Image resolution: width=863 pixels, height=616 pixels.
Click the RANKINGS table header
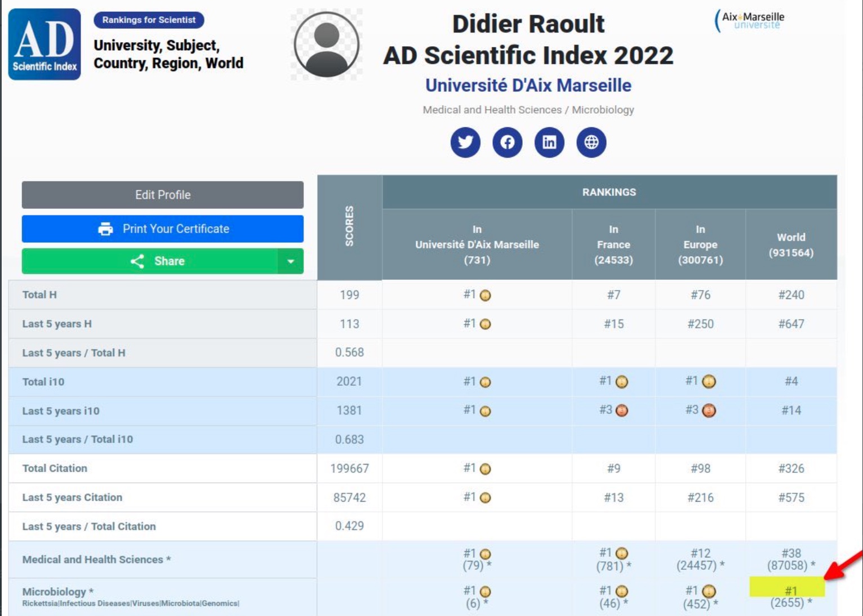pos(609,192)
